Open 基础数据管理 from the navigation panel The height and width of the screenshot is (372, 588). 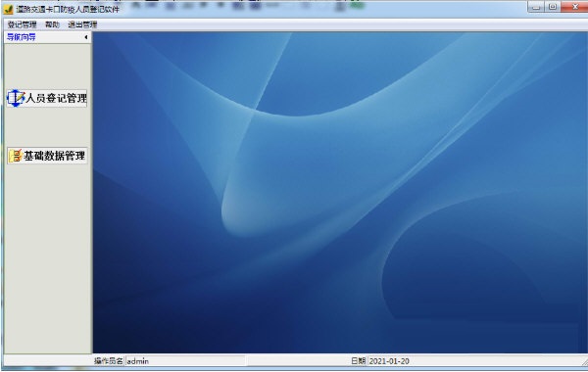click(48, 156)
